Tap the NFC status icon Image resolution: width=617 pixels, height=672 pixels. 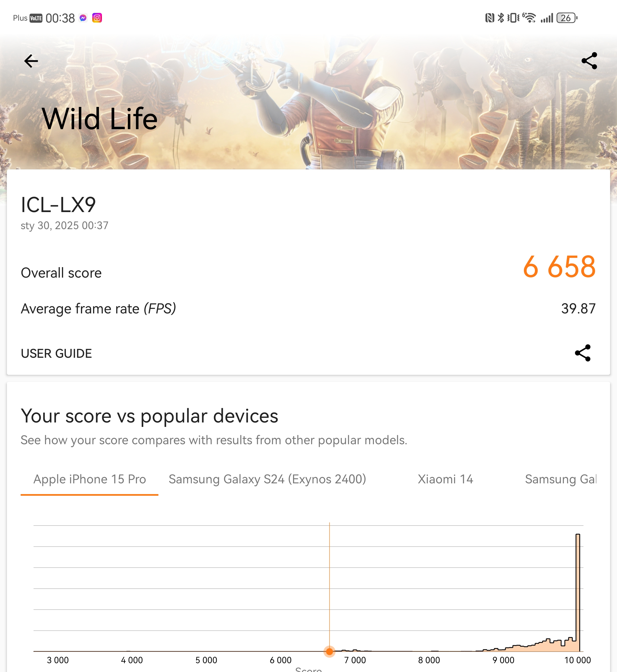pos(489,18)
